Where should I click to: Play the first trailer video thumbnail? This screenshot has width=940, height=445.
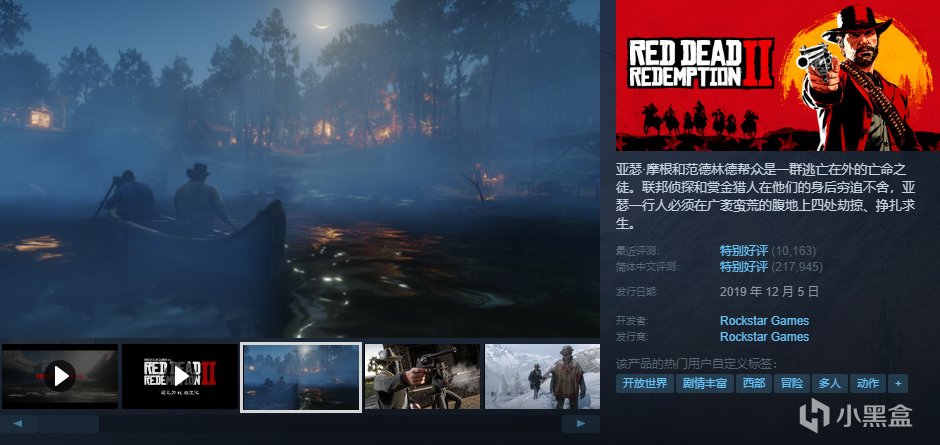tap(60, 376)
